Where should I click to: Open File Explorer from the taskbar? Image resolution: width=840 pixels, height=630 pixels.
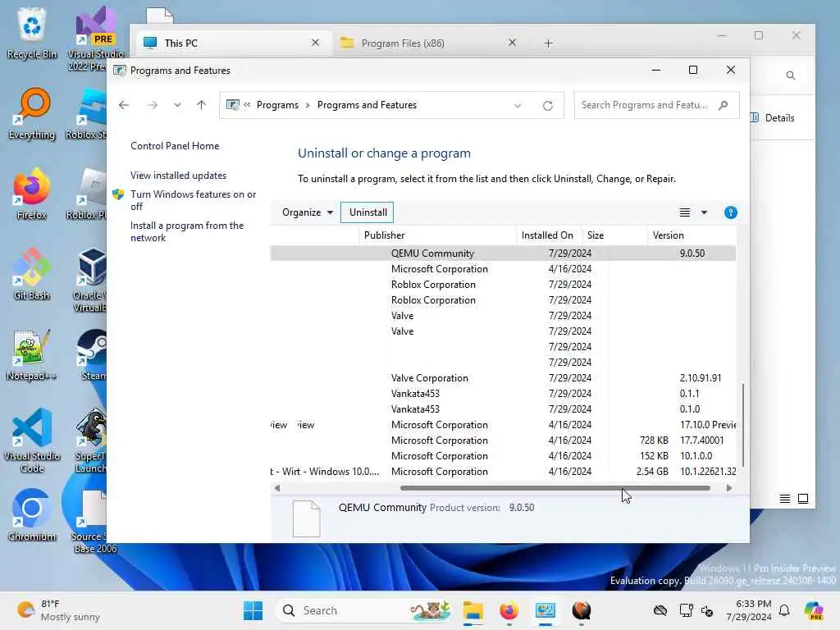[x=472, y=610]
